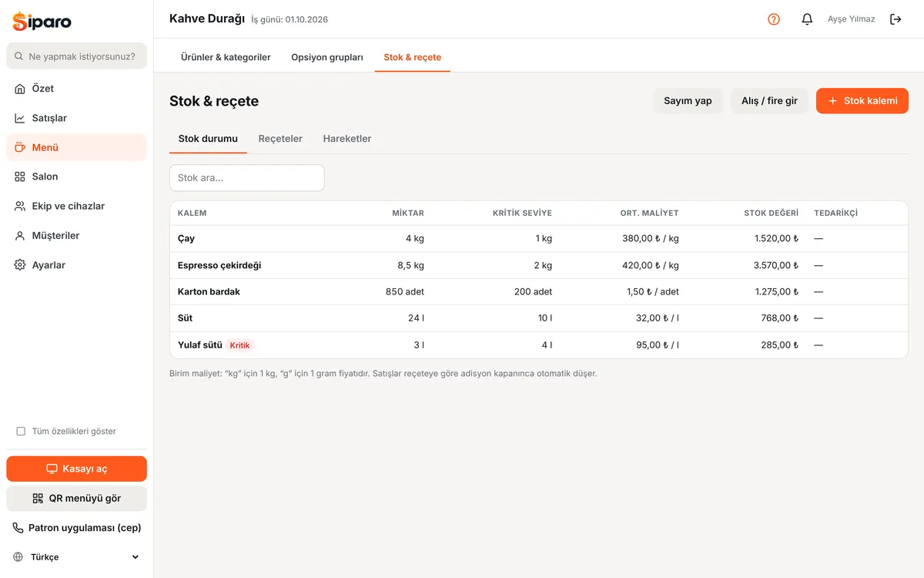Open notifications bell icon

(x=807, y=19)
